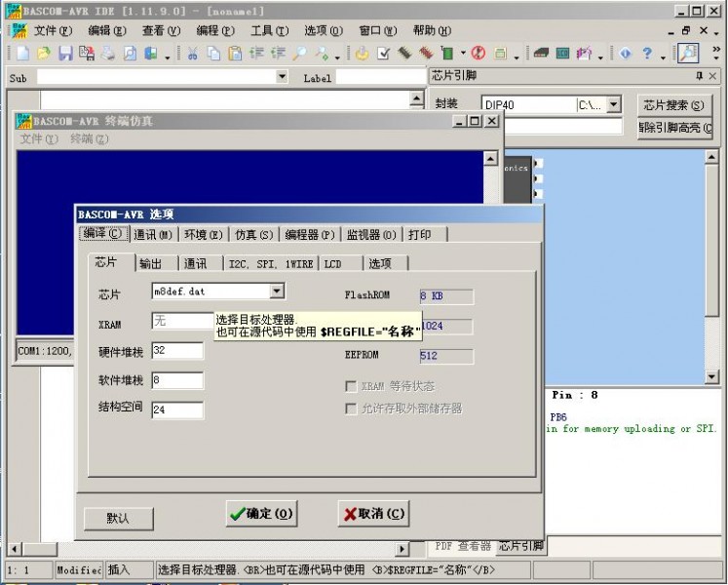728x585 pixels.
Task: Switch to the 打印 options tab
Action: point(425,235)
